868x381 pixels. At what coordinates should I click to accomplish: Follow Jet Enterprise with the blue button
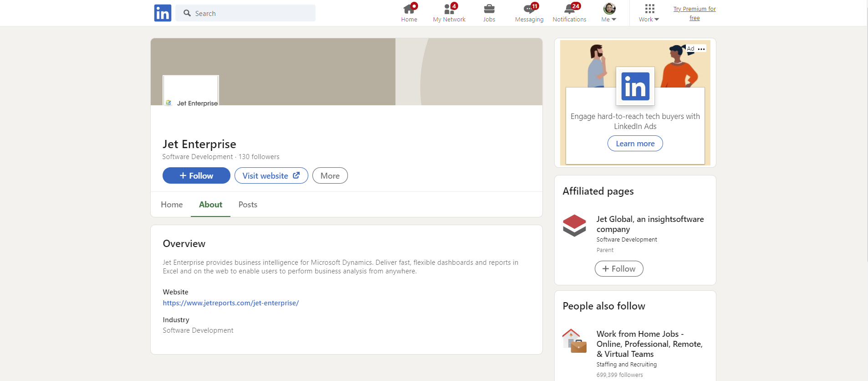click(x=196, y=175)
